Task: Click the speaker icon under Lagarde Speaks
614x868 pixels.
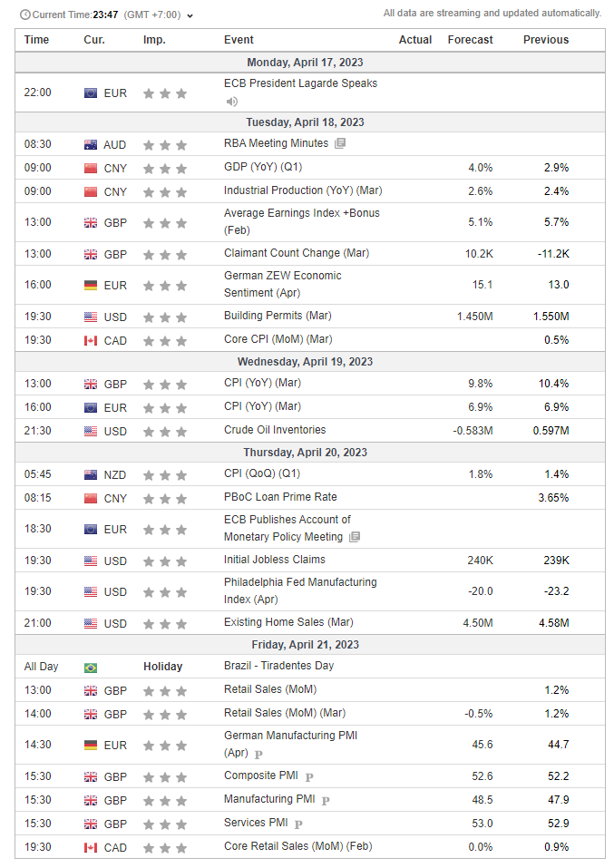Action: tap(231, 101)
